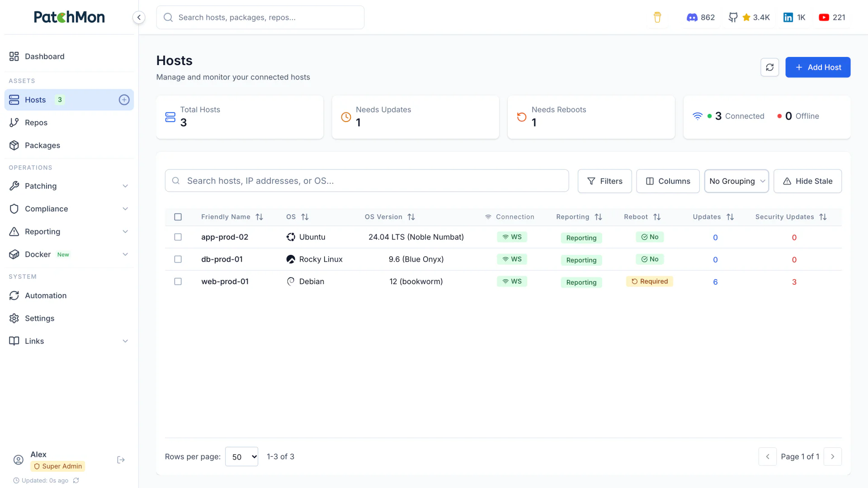This screenshot has width=868, height=488.
Task: Open GitHub repository link with 3.4K stars
Action: [x=749, y=17]
